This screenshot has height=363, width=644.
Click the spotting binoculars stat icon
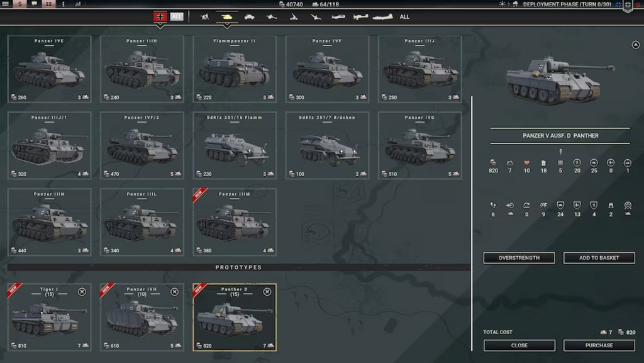point(611,205)
